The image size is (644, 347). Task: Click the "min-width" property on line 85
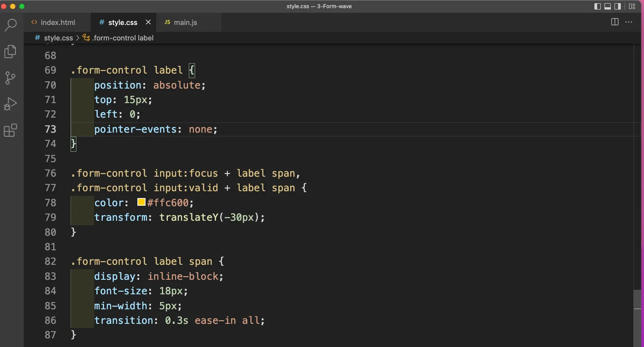121,306
